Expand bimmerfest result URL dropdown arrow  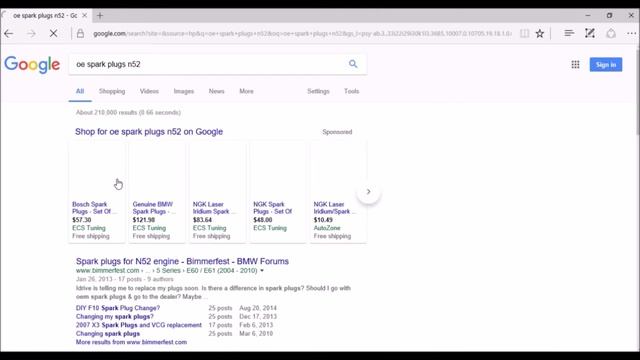tap(262, 271)
